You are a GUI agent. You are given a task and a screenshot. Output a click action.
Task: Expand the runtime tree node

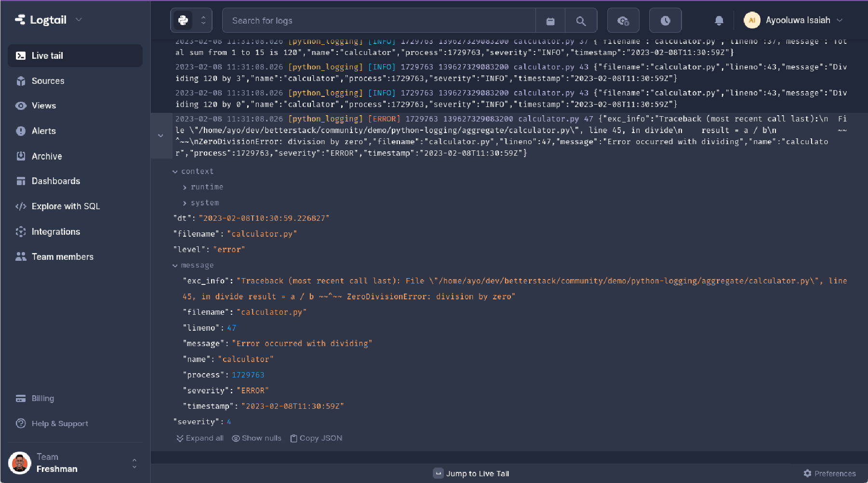click(x=185, y=187)
